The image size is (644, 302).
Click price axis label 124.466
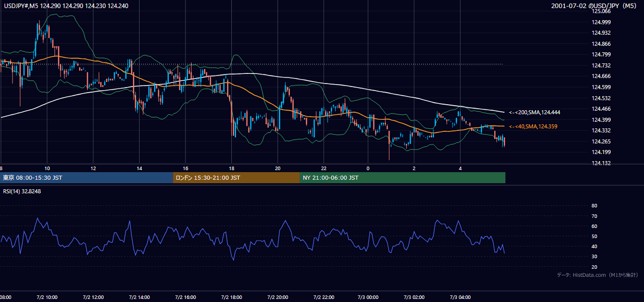click(602, 109)
